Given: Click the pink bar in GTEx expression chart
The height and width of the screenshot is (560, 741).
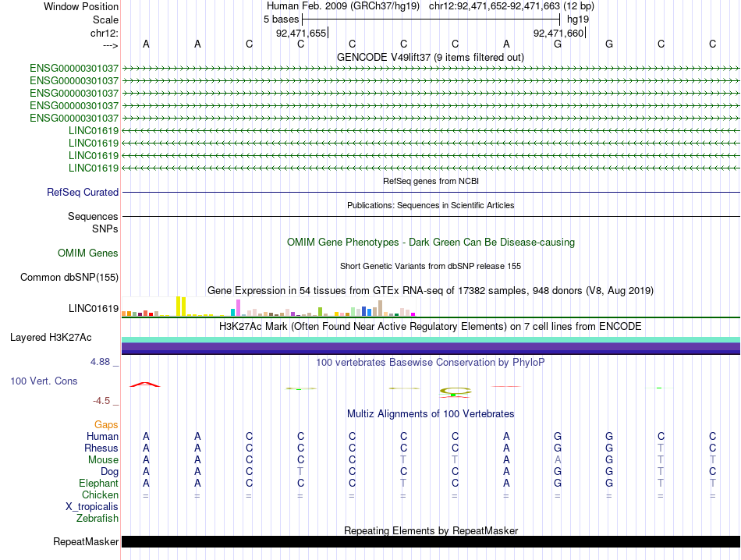Looking at the screenshot, I should (x=239, y=307).
